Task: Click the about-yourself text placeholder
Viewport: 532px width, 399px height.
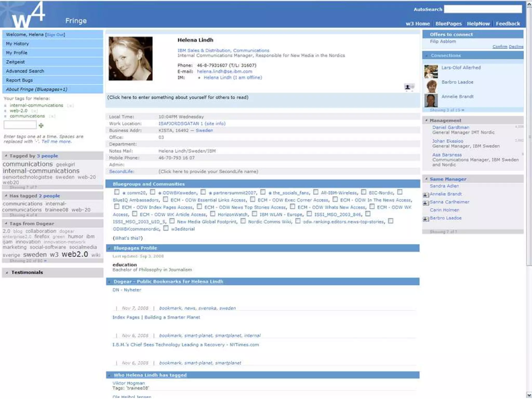Action: (x=178, y=97)
